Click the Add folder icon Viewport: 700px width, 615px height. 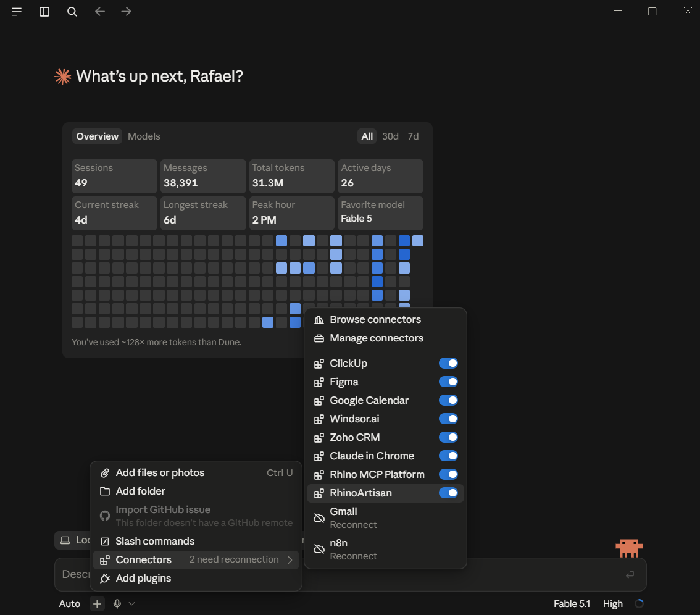click(105, 492)
